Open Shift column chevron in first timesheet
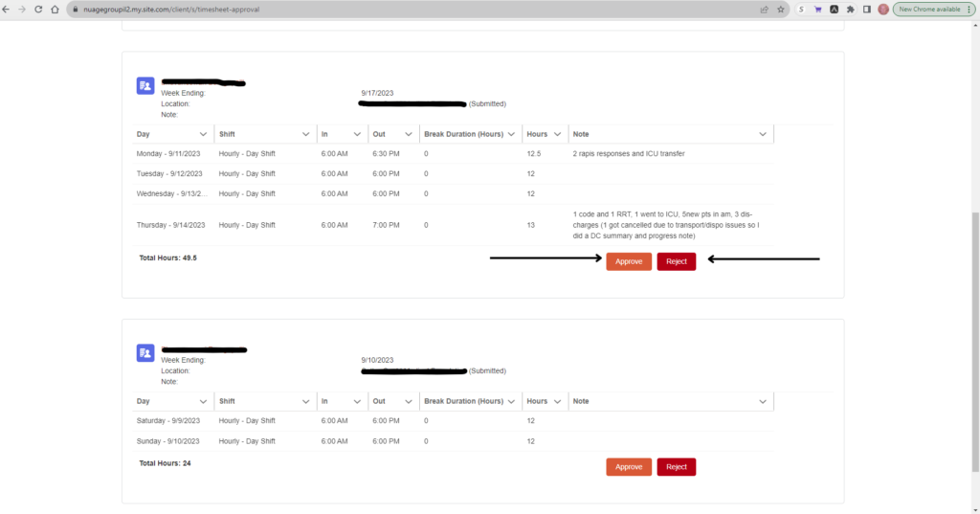980x514 pixels. pos(306,134)
